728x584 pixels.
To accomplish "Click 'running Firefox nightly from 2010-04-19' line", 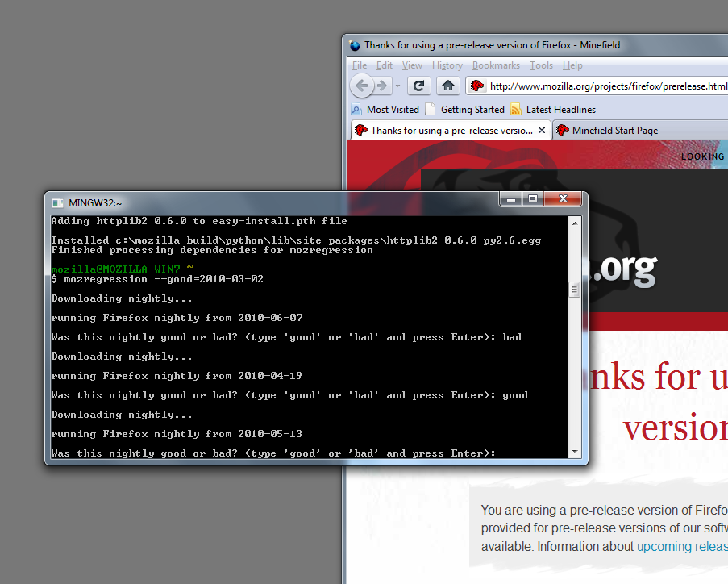I will [x=177, y=376].
